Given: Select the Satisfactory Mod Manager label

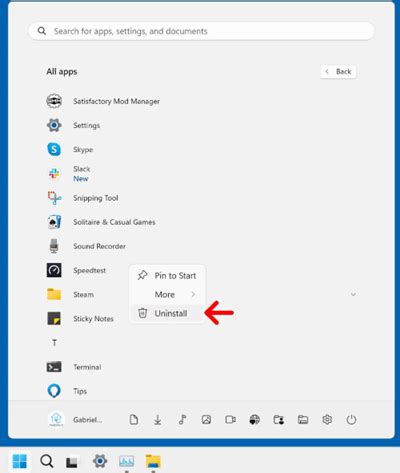Looking at the screenshot, I should 116,101.
